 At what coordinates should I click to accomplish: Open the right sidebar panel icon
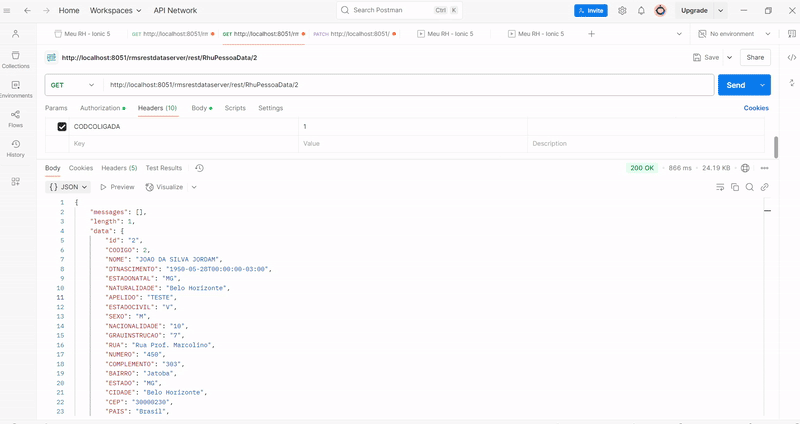click(792, 34)
